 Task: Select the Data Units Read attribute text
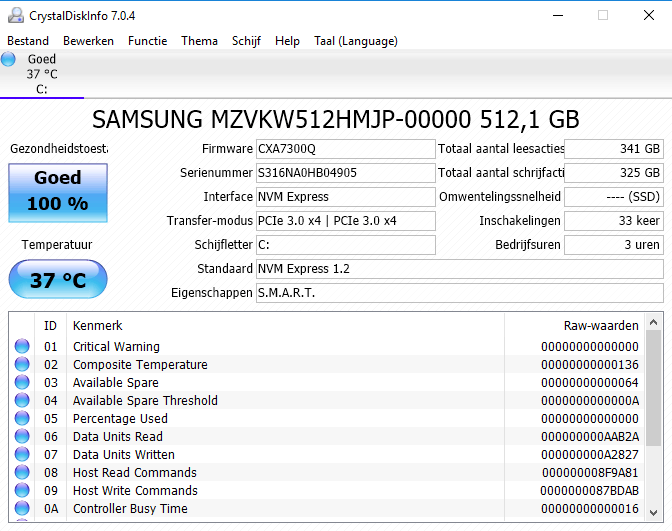point(118,436)
